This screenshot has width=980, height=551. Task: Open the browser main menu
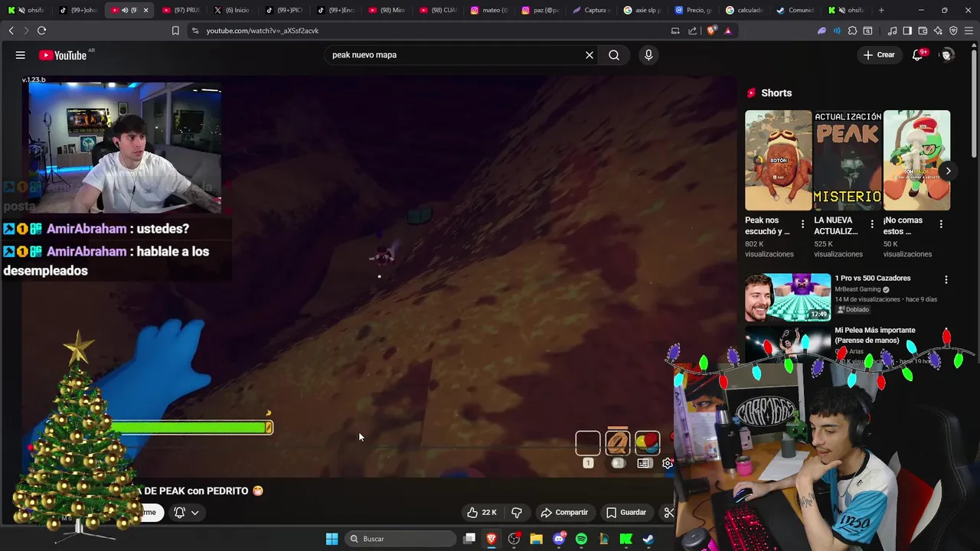click(x=969, y=31)
